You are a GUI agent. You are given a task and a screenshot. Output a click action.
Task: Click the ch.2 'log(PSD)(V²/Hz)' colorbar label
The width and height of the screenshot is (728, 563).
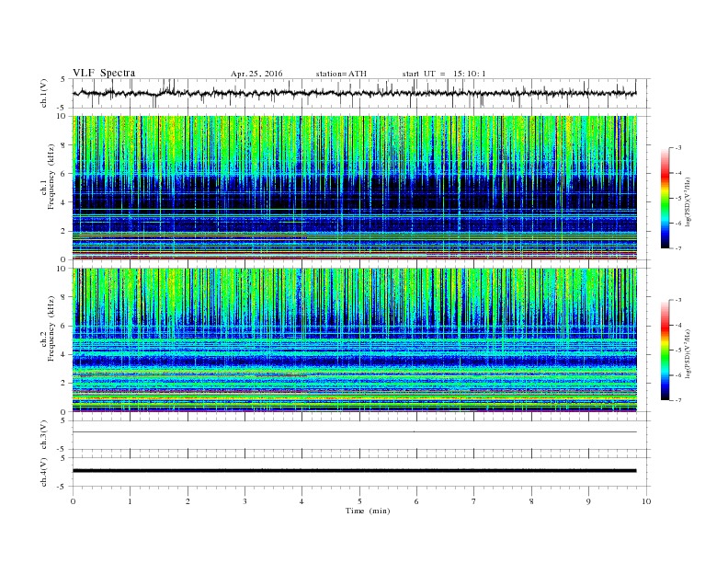click(688, 353)
